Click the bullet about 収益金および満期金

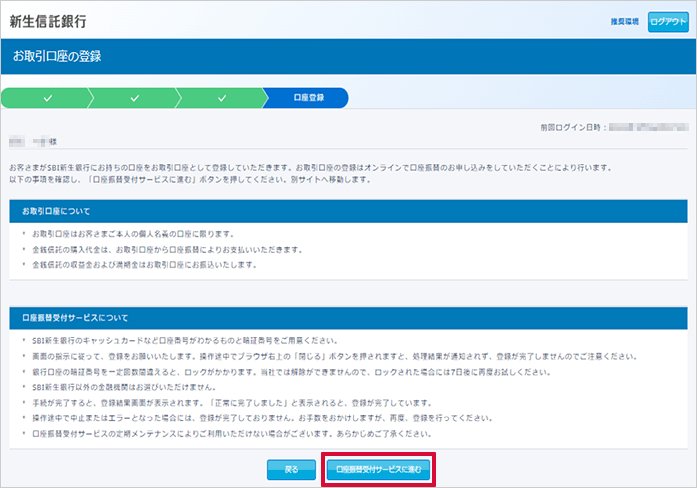coord(145,265)
